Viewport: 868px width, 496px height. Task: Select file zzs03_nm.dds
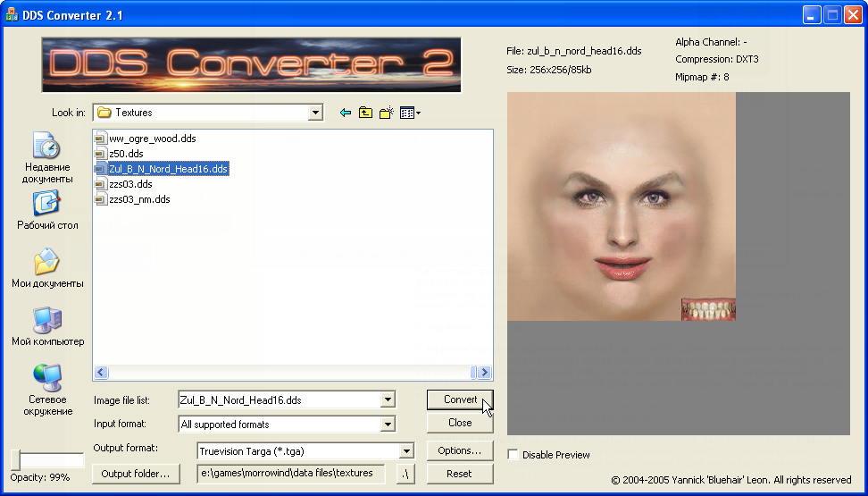click(139, 199)
